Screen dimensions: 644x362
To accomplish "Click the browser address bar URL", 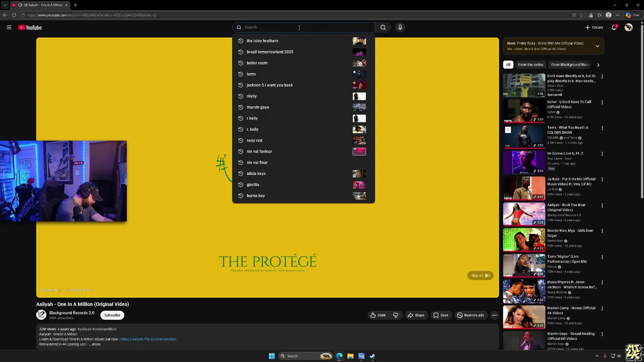I will click(x=92, y=15).
